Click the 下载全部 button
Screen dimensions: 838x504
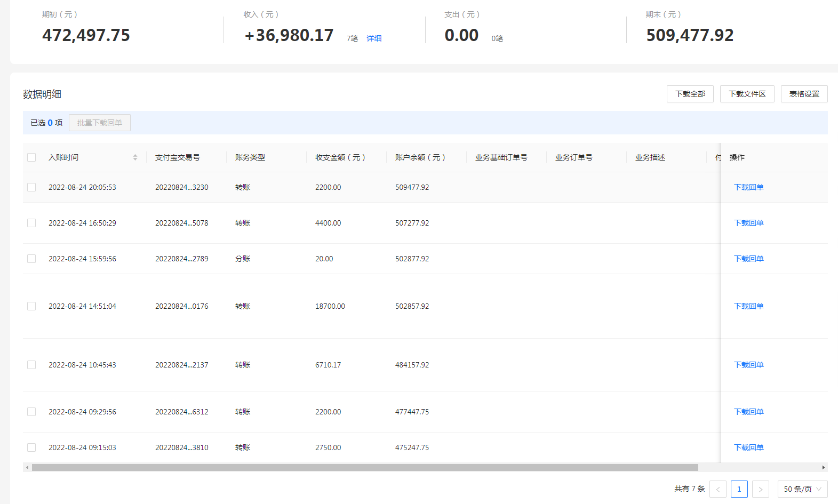click(690, 94)
